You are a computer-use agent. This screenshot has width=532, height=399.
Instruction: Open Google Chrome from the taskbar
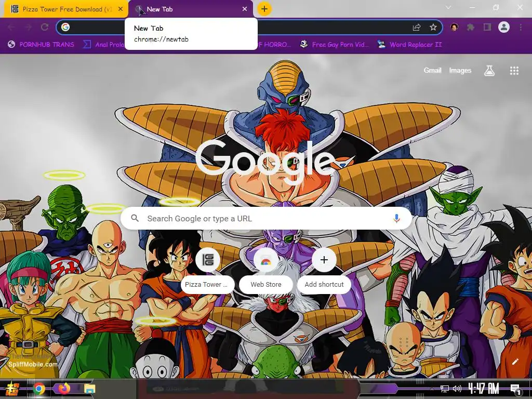tap(38, 389)
